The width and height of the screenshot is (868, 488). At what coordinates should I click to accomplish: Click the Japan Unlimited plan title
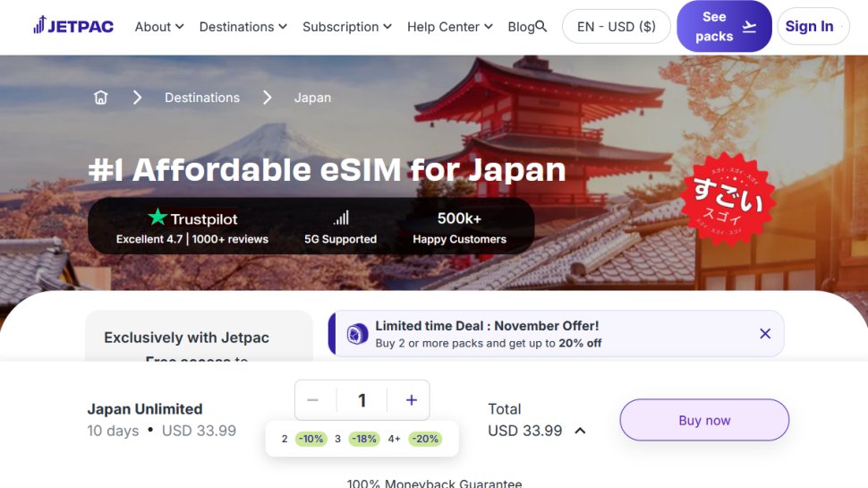click(145, 409)
